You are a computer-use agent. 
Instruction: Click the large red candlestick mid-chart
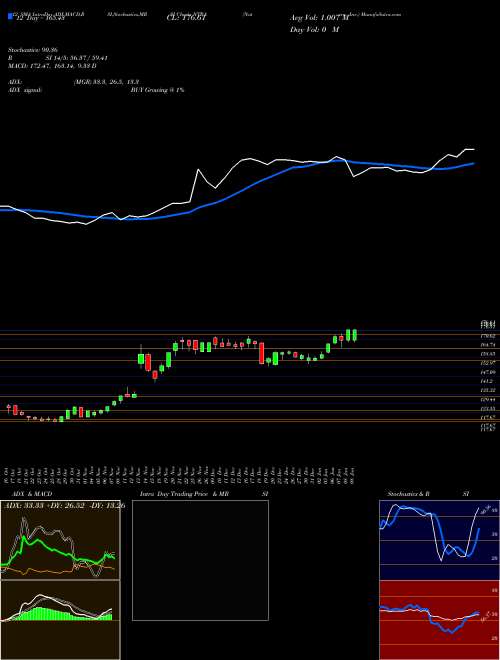(261, 353)
